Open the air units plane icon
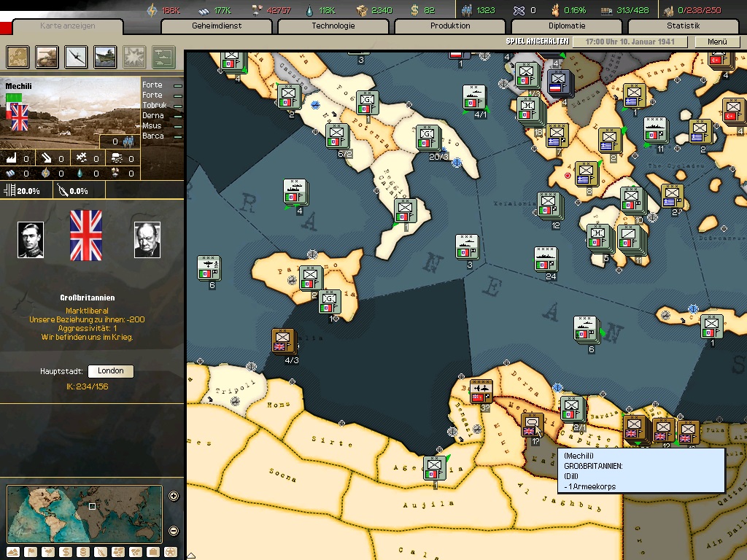 [77, 57]
